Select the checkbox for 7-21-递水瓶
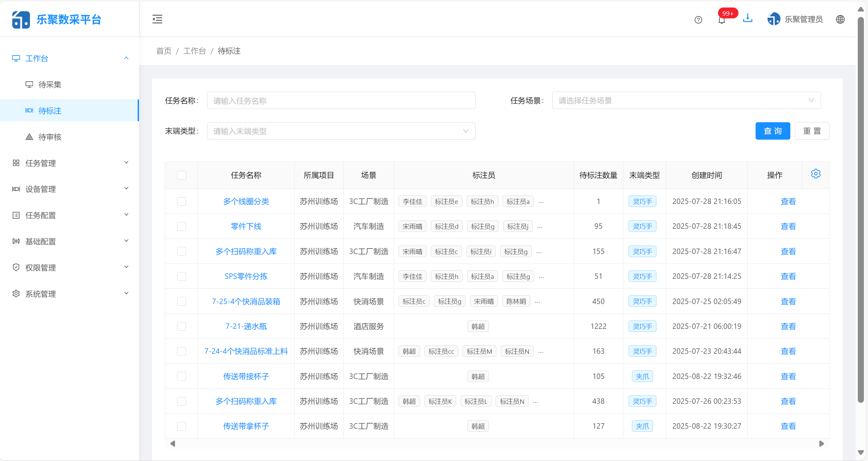 pos(182,326)
